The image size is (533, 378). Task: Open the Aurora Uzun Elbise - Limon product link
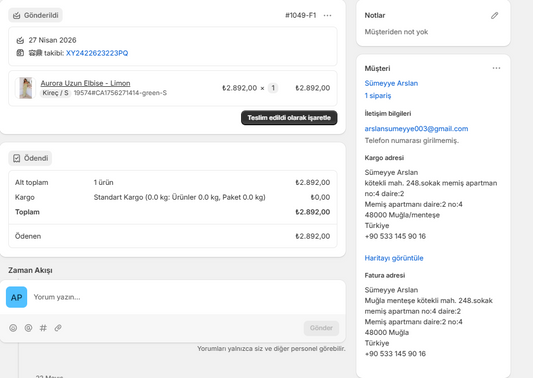(x=85, y=83)
